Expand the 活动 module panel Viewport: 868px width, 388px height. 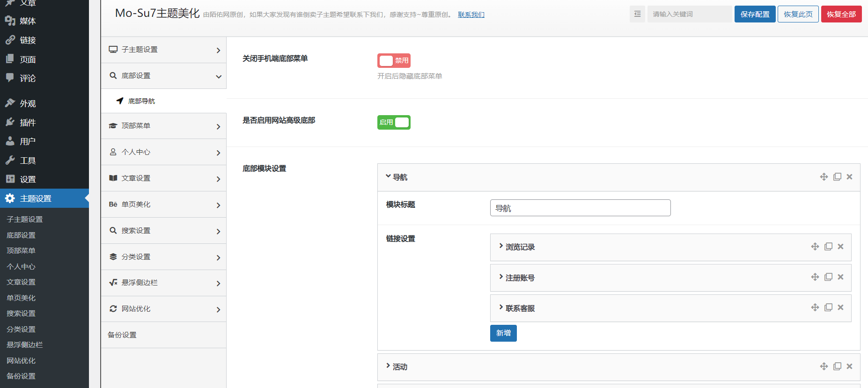point(399,367)
